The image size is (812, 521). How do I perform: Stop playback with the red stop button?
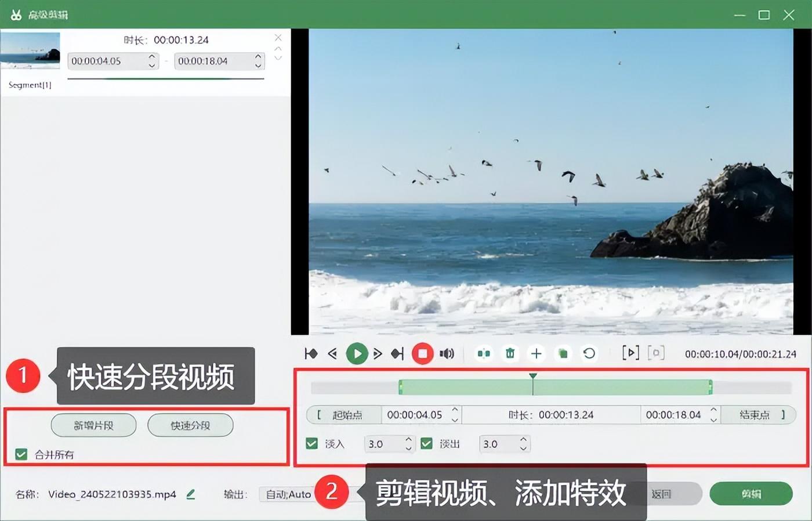tap(423, 353)
